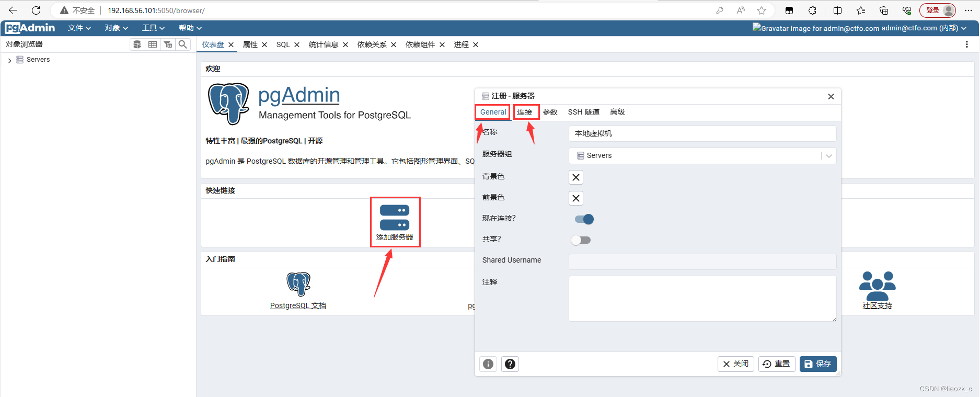Open help with the question mark button
The image size is (980, 397).
(x=510, y=364)
